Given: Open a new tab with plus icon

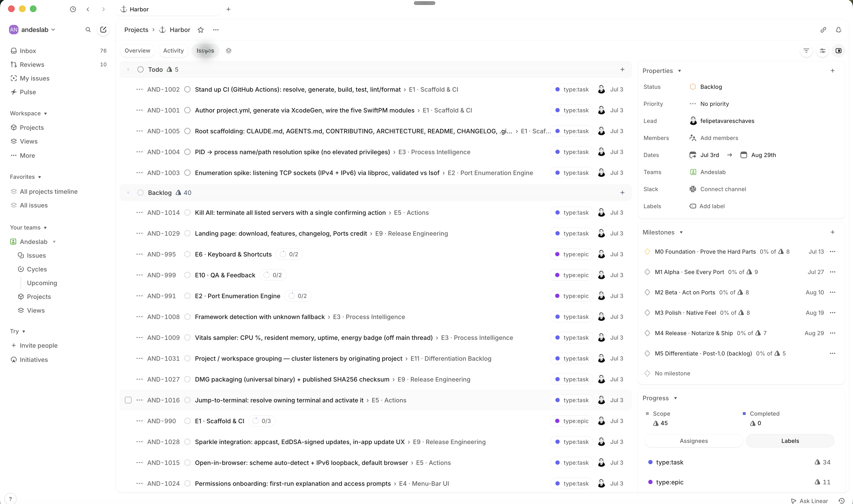Looking at the screenshot, I should coord(228,9).
